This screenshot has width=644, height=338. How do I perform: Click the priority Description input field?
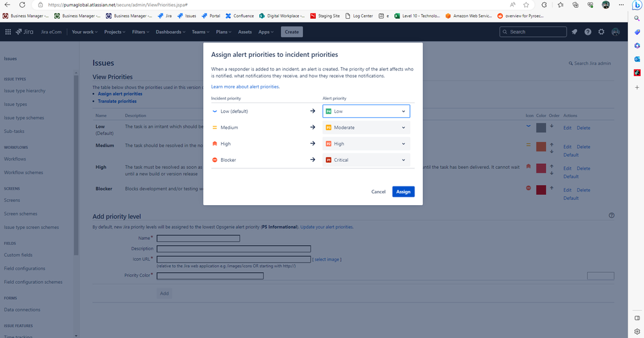234,249
